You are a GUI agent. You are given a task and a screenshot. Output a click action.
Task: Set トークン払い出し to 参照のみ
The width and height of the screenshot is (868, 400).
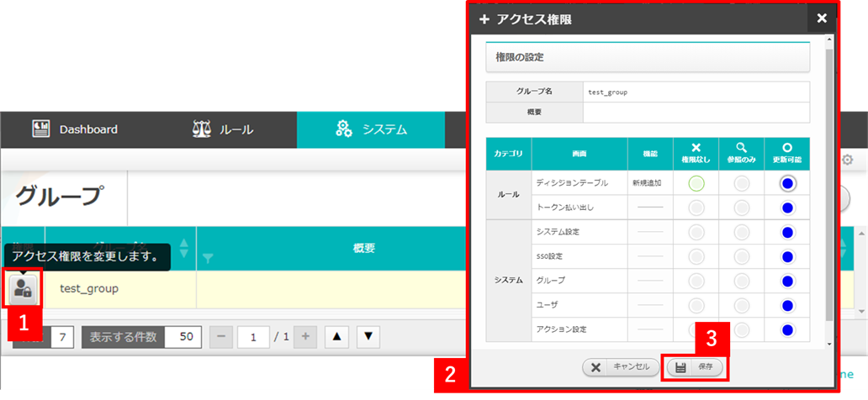point(742,208)
